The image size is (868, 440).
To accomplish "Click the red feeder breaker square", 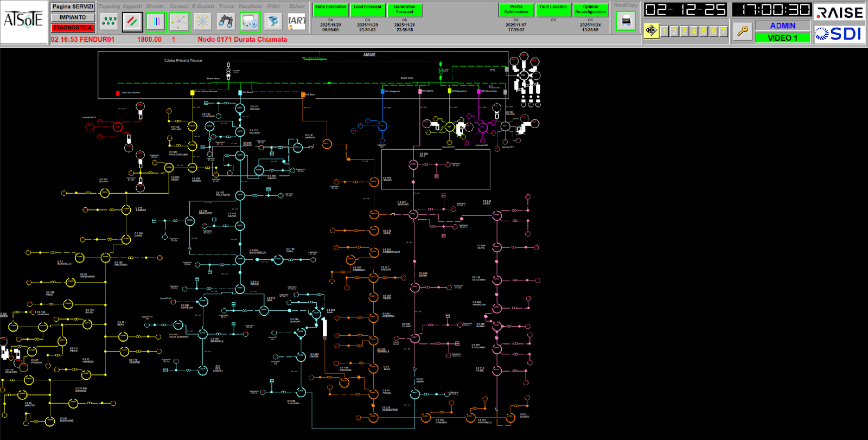I will [118, 93].
